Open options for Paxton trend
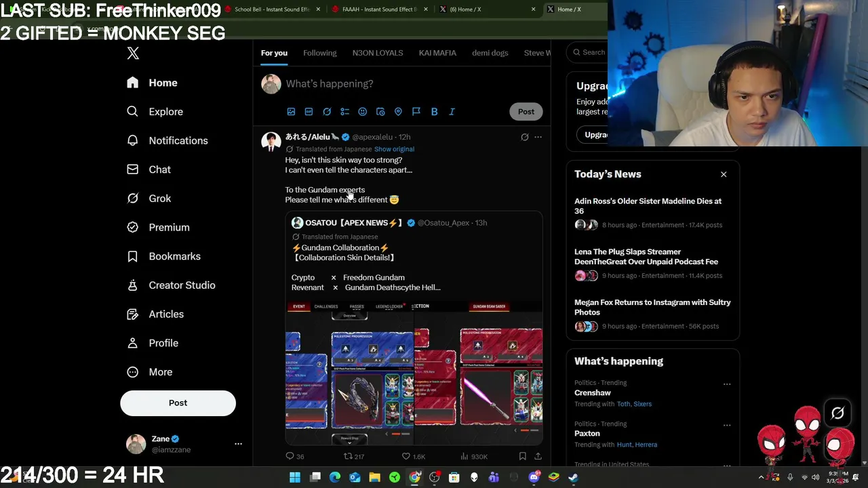 tap(727, 425)
